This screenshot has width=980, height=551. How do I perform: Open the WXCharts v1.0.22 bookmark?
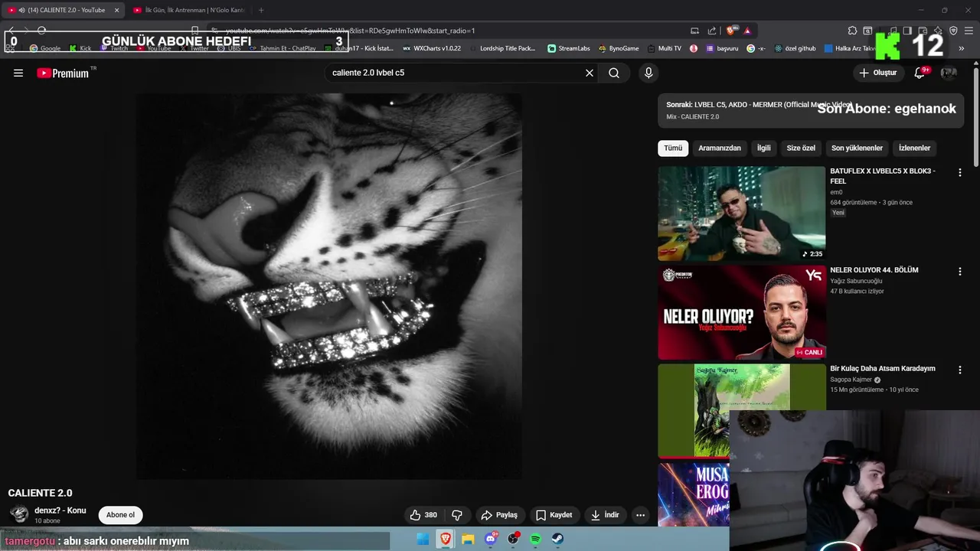click(x=432, y=48)
